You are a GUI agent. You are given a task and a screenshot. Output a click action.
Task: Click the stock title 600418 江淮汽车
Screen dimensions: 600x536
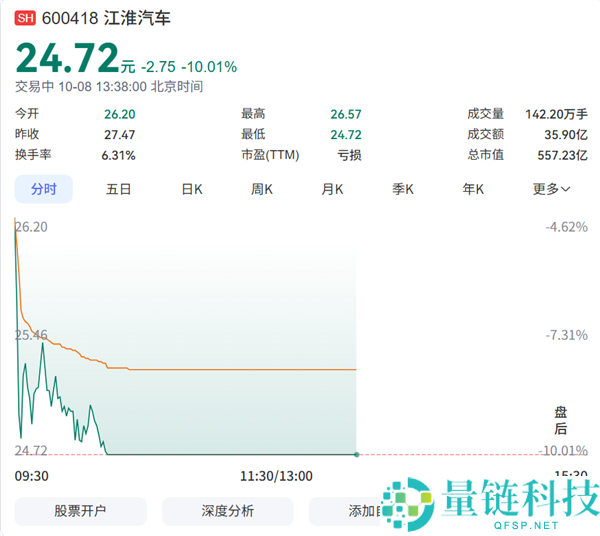pos(106,18)
